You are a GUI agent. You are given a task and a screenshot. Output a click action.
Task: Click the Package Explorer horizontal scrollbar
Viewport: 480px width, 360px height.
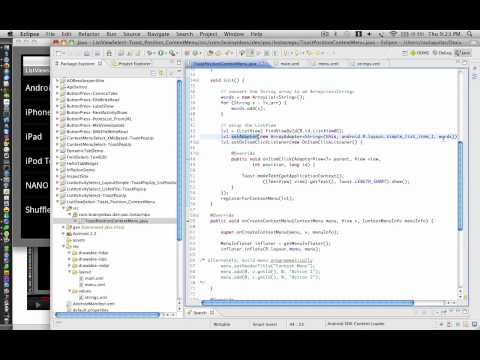coord(107,314)
